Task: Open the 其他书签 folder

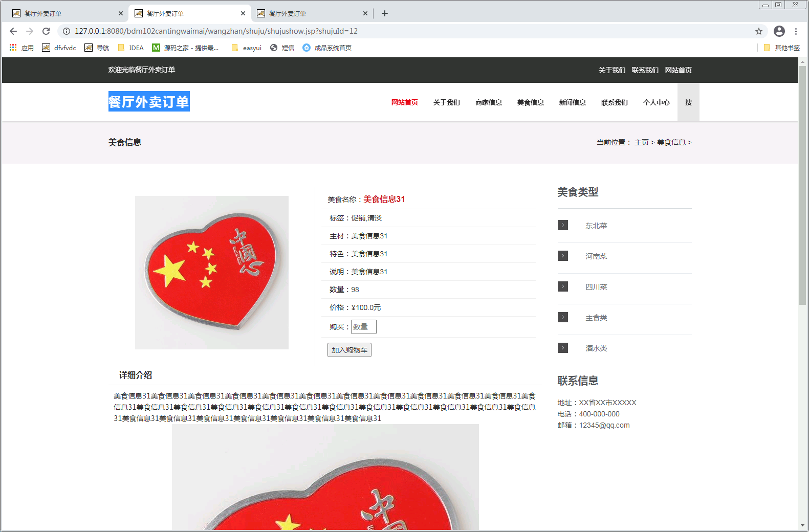Action: [x=781, y=48]
